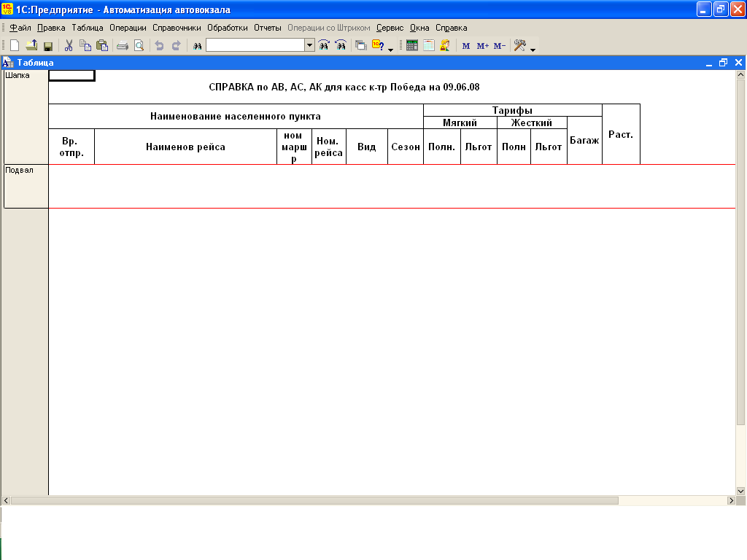747x560 pixels.
Task: Open the Операции menu
Action: pos(128,28)
